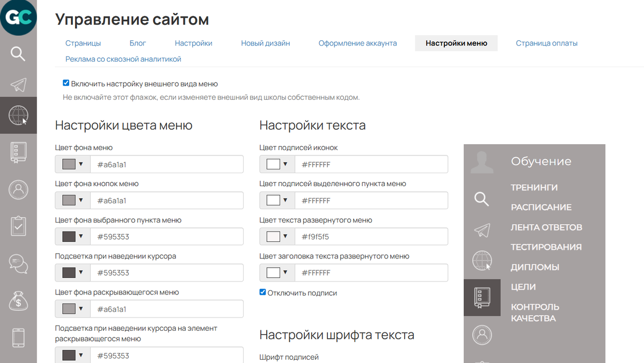Click the globe icon in the menu preview
644x363 pixels.
coord(482,261)
